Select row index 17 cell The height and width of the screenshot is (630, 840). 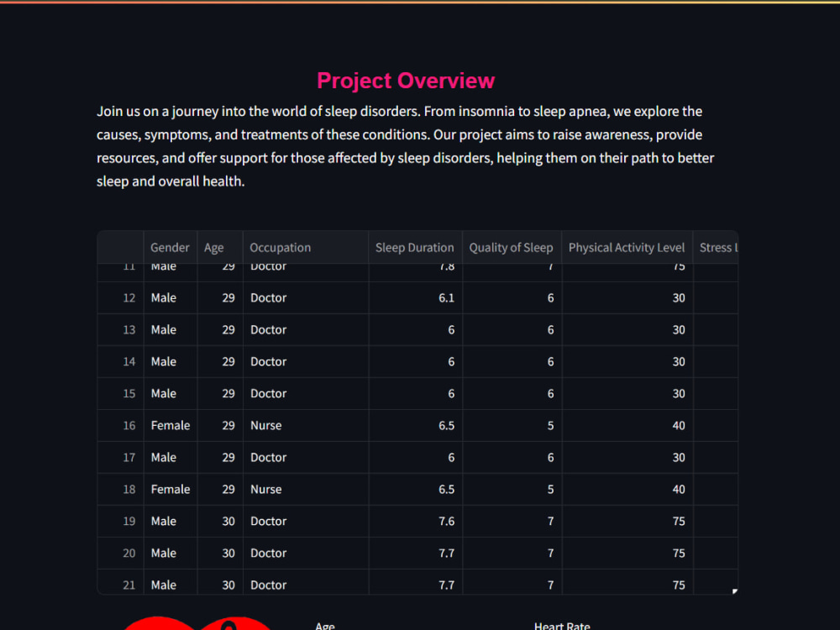pyautogui.click(x=120, y=458)
